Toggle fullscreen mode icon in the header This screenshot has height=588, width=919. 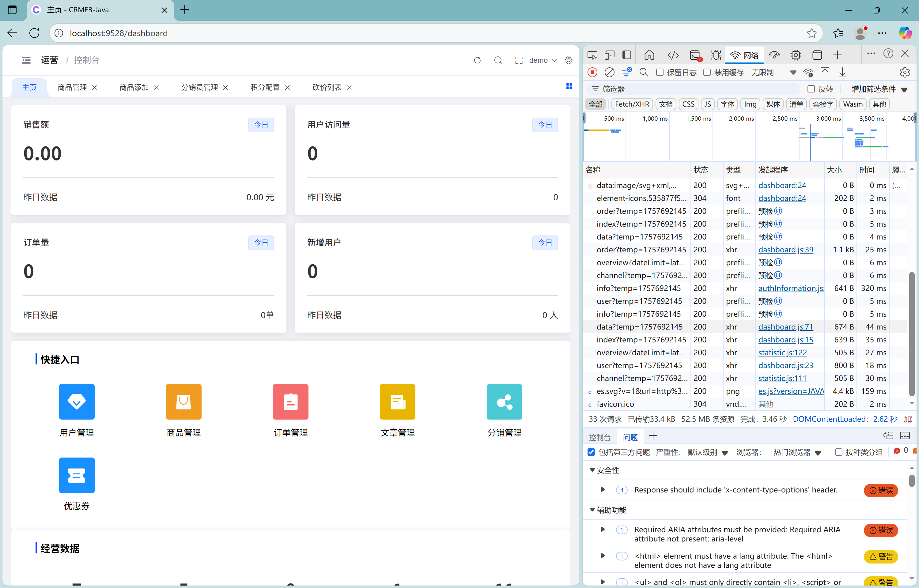pyautogui.click(x=519, y=60)
